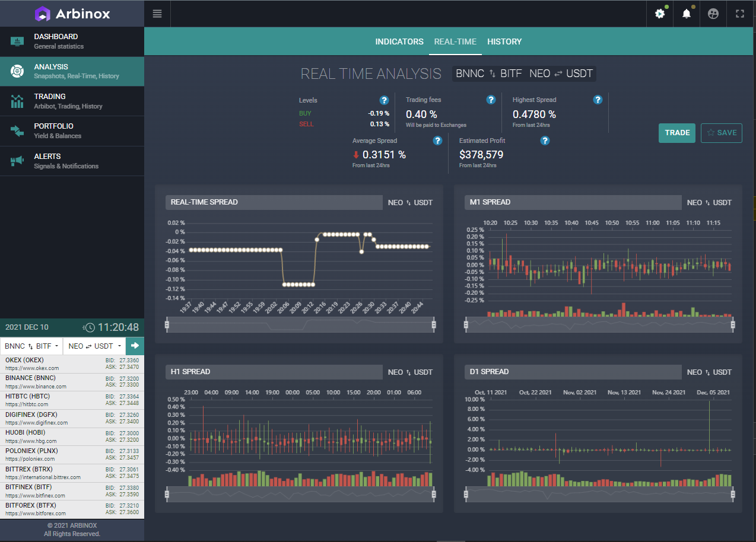The width and height of the screenshot is (756, 542).
Task: Click the 0.3151 % average spread value
Action: pos(384,155)
